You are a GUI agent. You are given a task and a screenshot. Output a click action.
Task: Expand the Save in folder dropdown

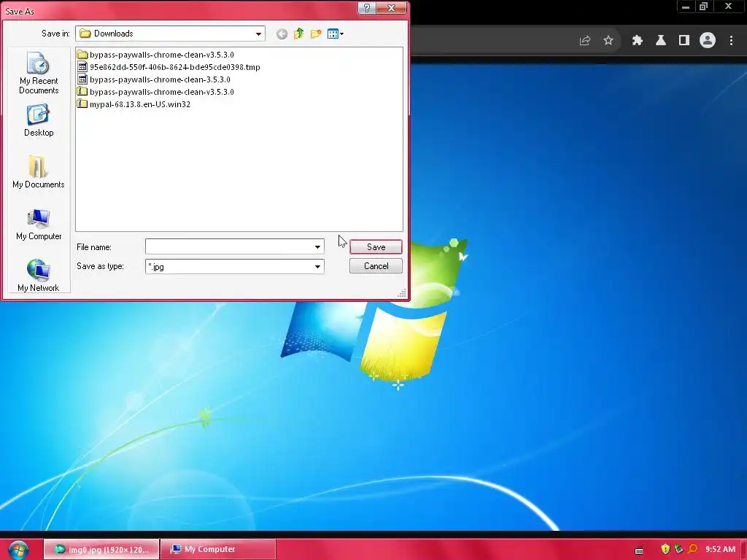click(x=258, y=34)
